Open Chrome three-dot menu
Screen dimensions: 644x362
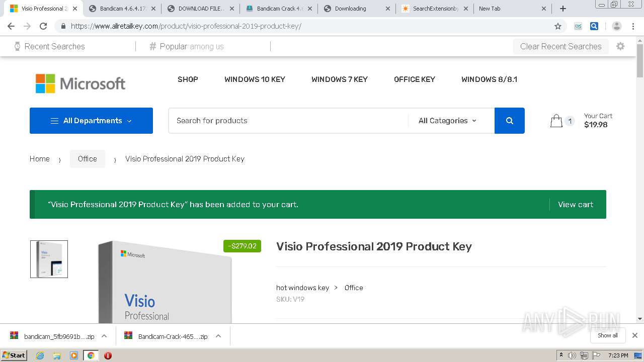tap(633, 26)
